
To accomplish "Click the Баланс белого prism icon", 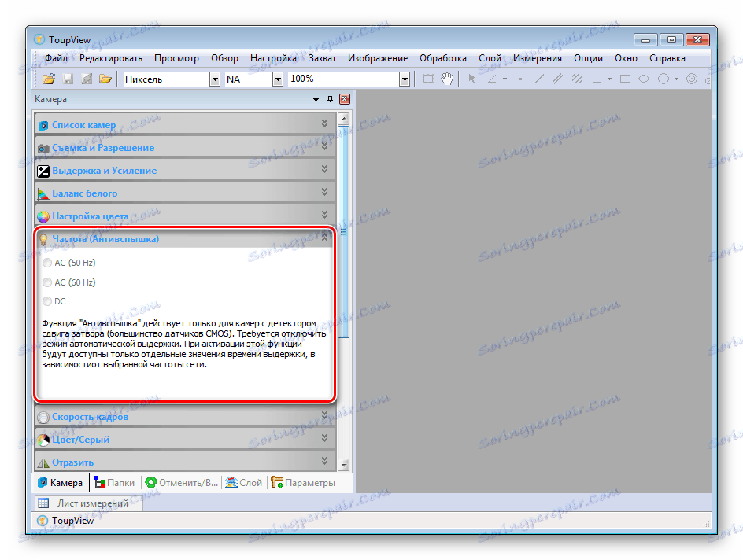I will (43, 193).
